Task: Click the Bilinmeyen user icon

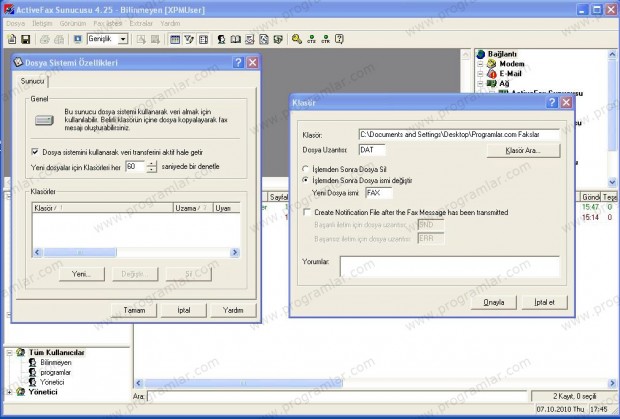Action: coord(32,362)
